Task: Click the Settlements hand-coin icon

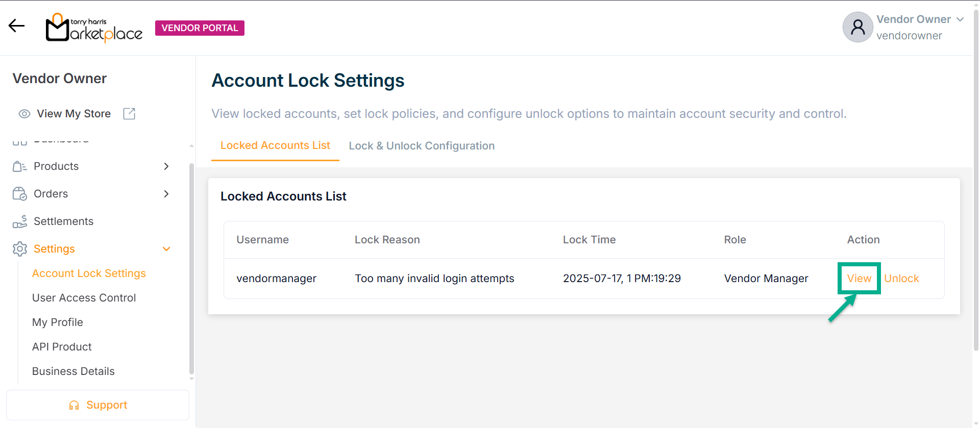Action: point(19,221)
